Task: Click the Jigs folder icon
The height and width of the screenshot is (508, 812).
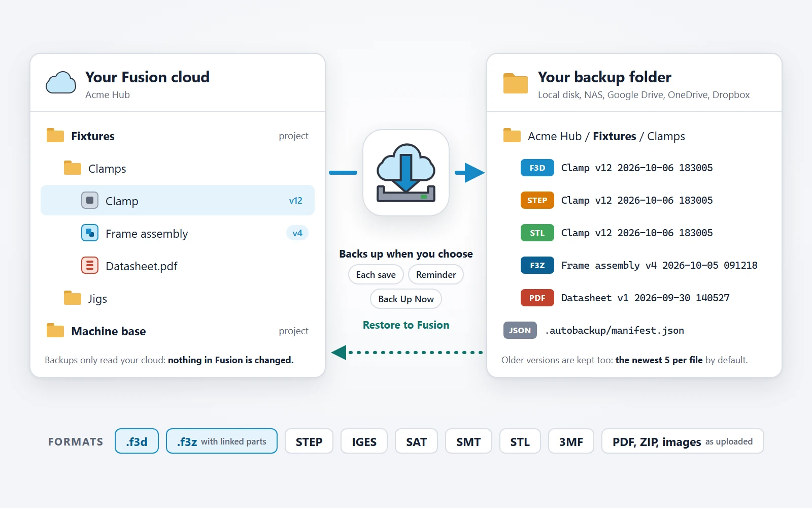Action: pos(73,298)
